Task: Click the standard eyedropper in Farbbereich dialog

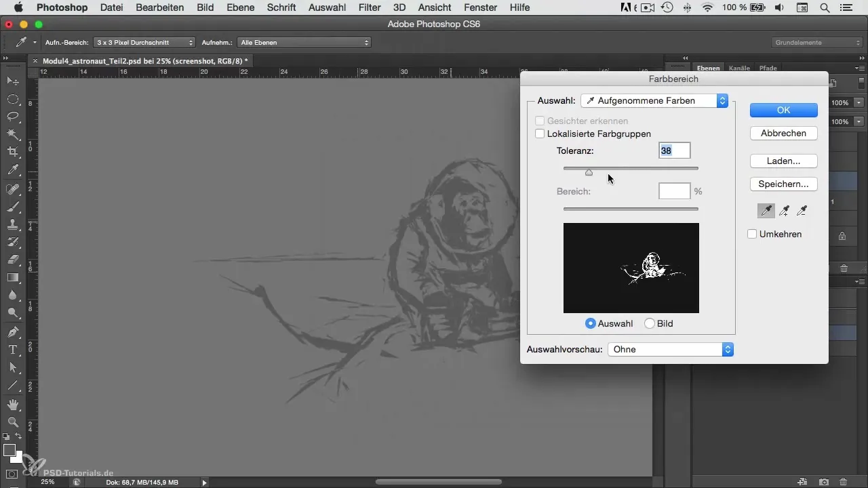Action: coord(766,211)
